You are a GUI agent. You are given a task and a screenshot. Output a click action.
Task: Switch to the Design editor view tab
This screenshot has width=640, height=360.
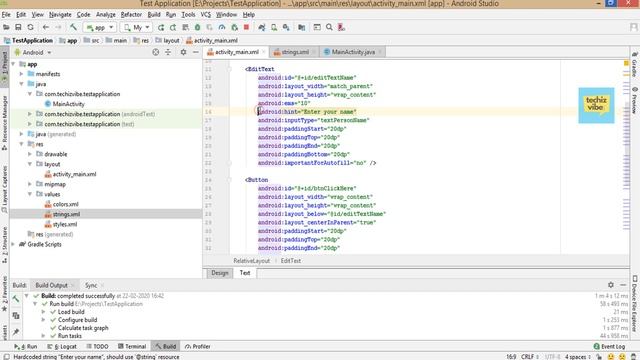pos(220,273)
